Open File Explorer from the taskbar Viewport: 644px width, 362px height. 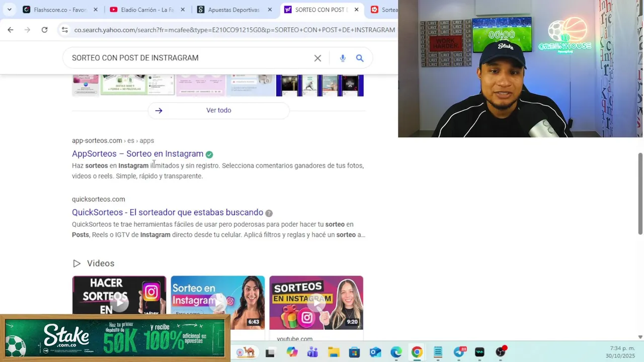point(334,352)
